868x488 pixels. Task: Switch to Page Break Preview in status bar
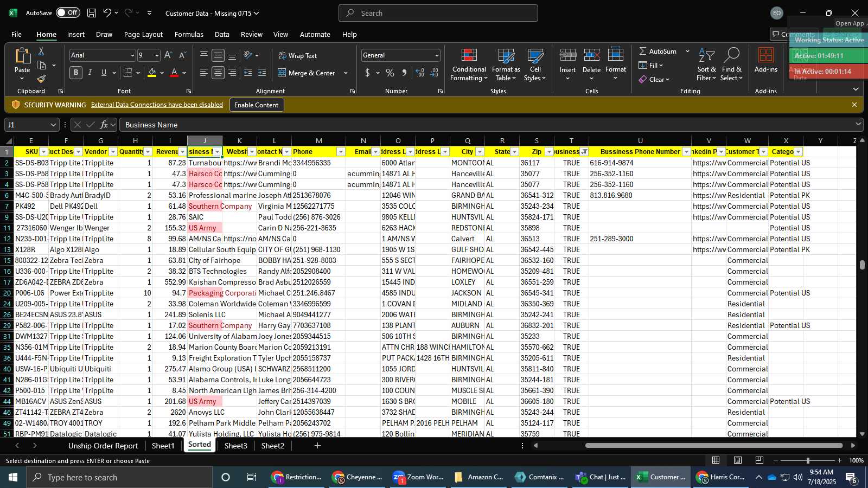(759, 460)
